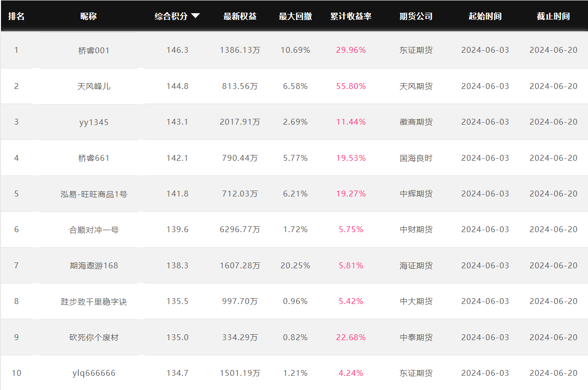Sort by 综合积分 descending arrow

coord(196,16)
